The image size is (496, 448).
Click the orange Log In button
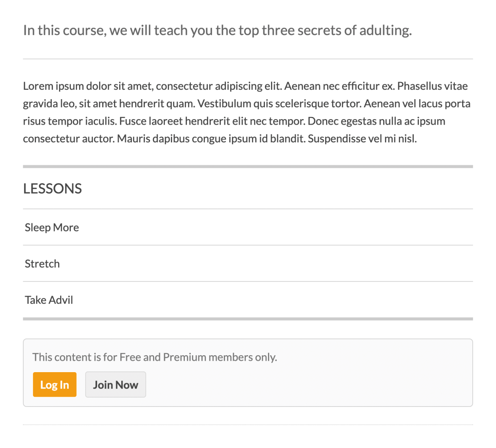(x=54, y=384)
